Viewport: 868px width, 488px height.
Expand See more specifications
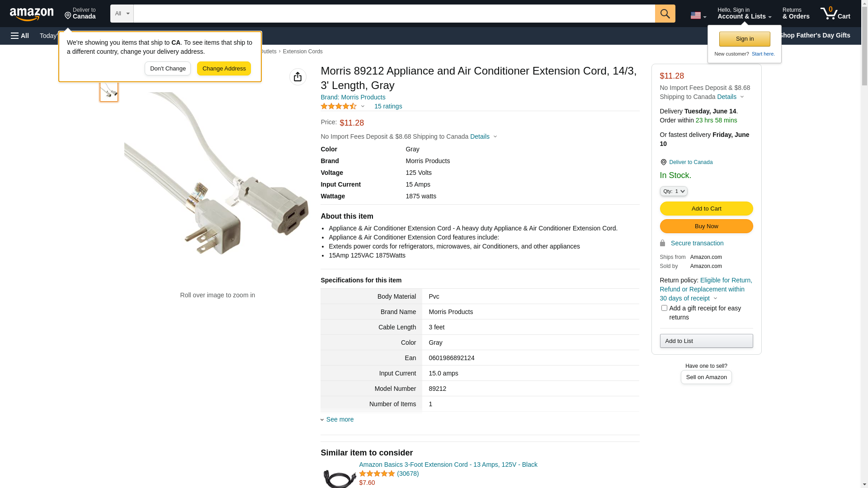340,419
